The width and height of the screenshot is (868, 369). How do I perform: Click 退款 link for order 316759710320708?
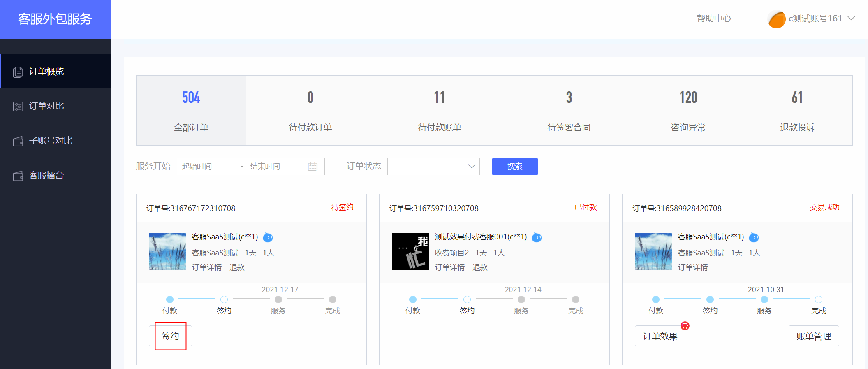click(480, 267)
